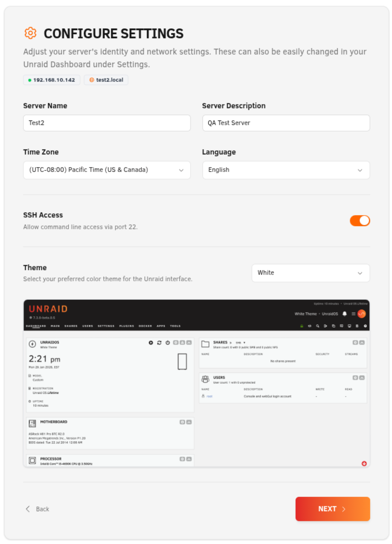392x544 pixels.
Task: Expand the Theme dropdown showing White
Action: click(x=311, y=273)
